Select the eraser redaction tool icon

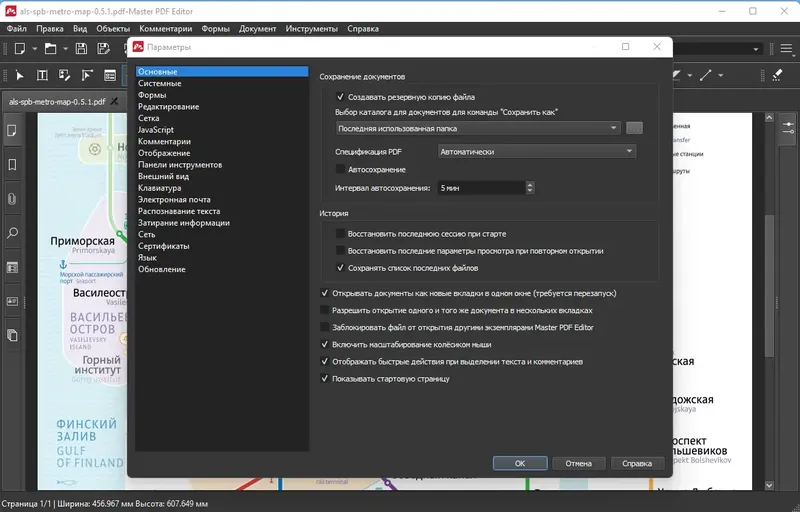pyautogui.click(x=777, y=75)
